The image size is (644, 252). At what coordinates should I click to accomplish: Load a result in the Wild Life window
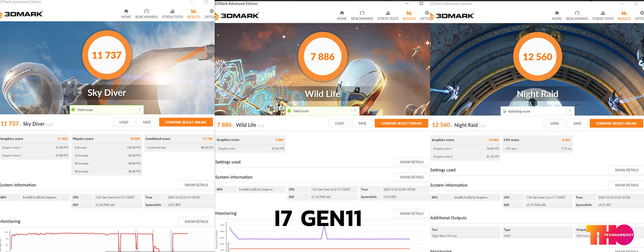coord(339,123)
